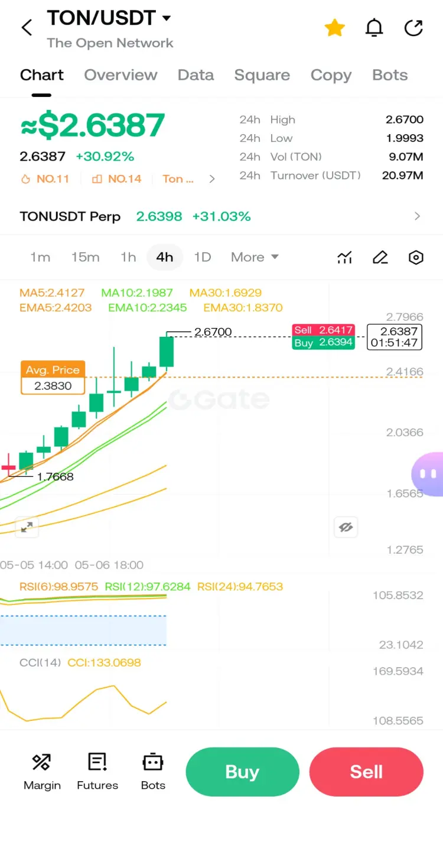443x868 pixels.
Task: Tap the CCI:133.0698 value
Action: pyautogui.click(x=105, y=663)
